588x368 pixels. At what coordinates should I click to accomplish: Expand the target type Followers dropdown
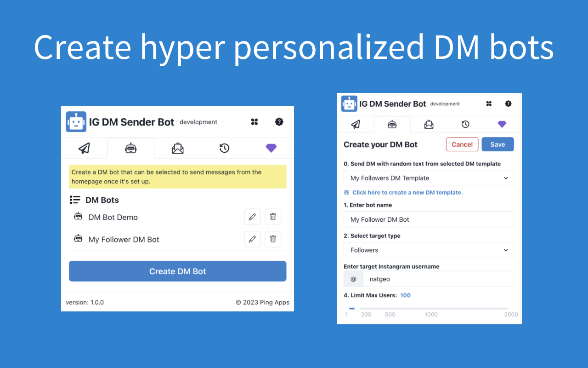pyautogui.click(x=428, y=250)
